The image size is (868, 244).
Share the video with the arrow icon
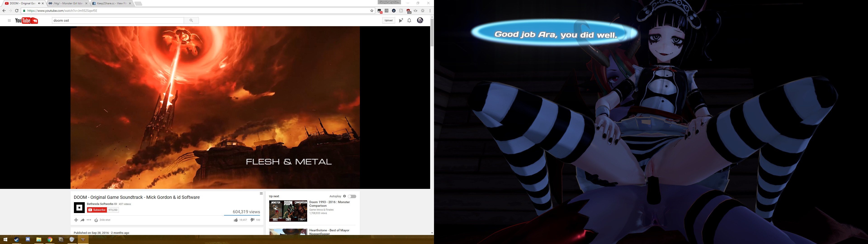(x=83, y=220)
